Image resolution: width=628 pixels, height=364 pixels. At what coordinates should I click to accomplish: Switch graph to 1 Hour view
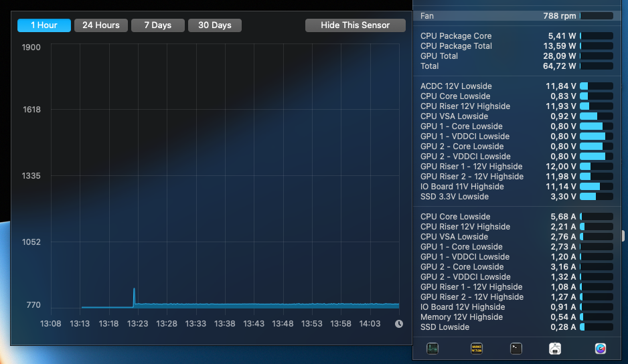tap(44, 25)
